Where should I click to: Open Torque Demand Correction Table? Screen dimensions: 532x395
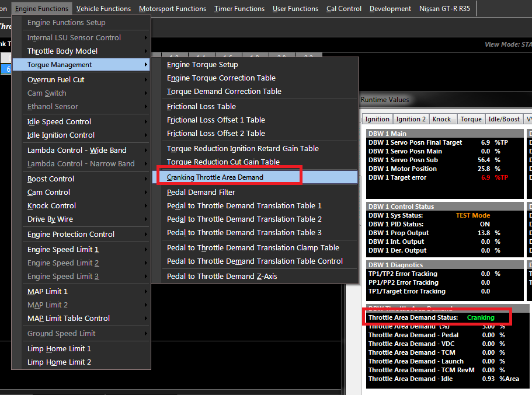tap(224, 91)
